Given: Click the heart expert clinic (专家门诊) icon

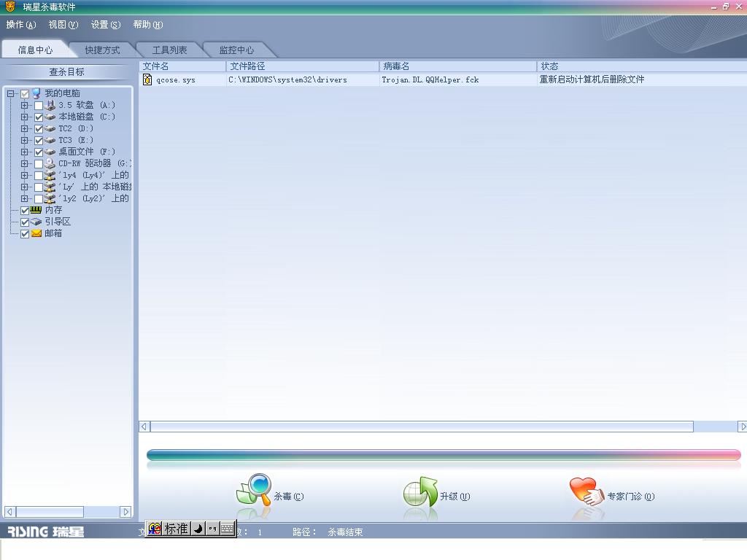Looking at the screenshot, I should (x=587, y=492).
